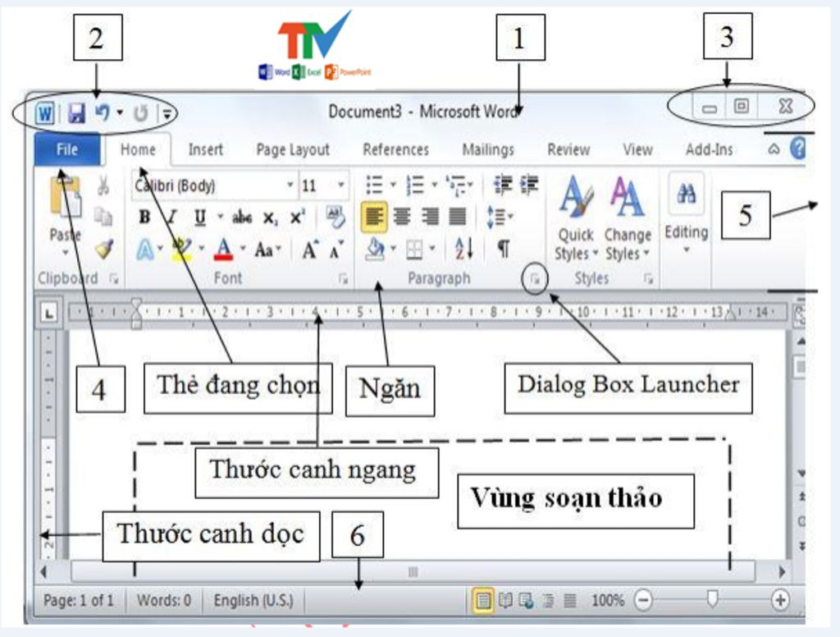Open the References tab
This screenshot has width=840, height=637.
[x=396, y=149]
